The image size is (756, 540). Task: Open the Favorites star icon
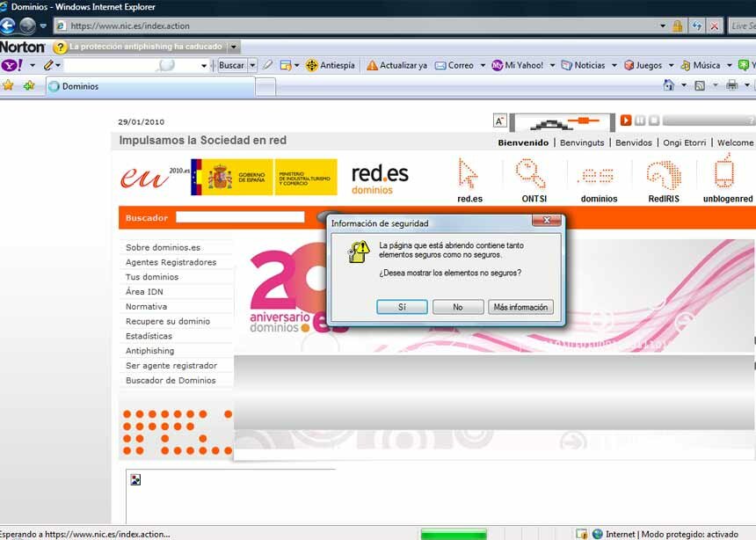click(9, 86)
